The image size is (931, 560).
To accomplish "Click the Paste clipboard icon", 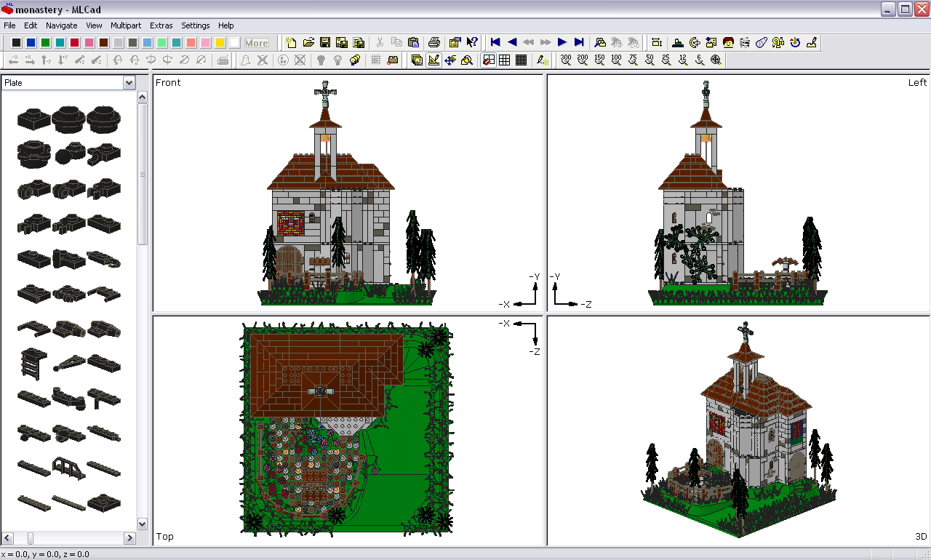I will 412,42.
